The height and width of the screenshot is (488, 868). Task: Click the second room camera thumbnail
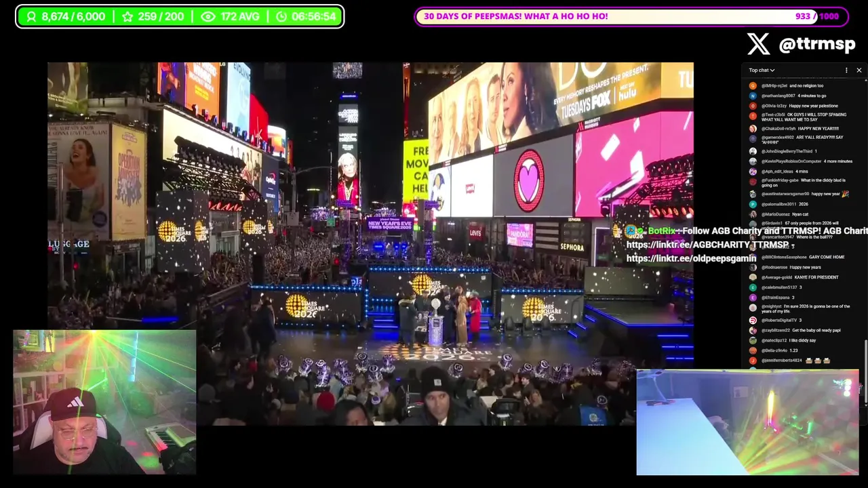747,422
